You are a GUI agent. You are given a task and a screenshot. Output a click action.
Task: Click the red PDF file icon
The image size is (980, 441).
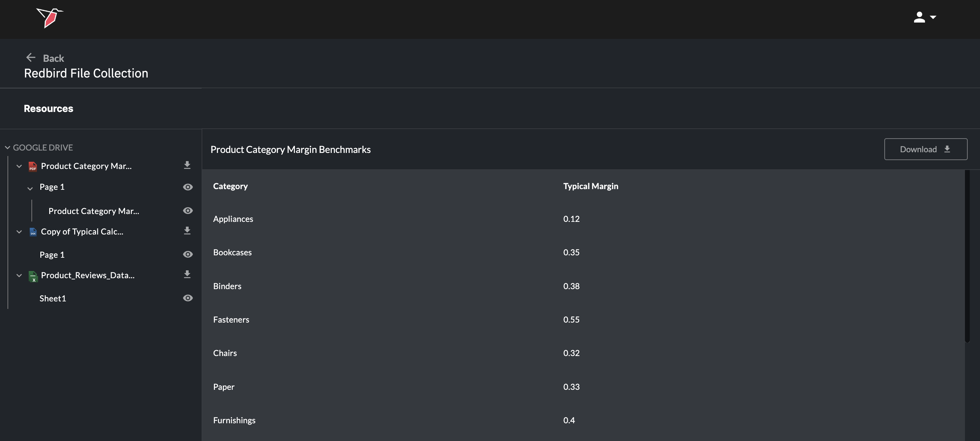click(x=33, y=167)
